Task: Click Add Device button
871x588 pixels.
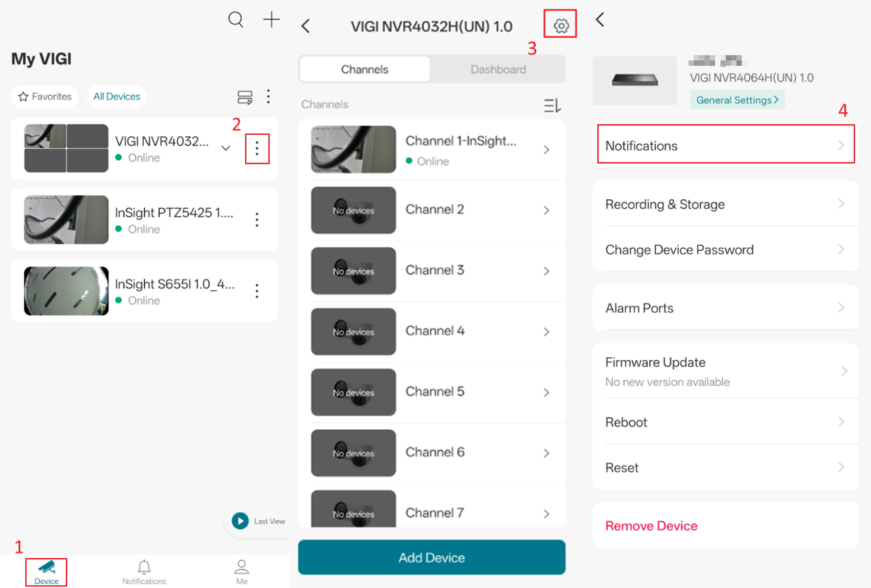Action: point(431,557)
